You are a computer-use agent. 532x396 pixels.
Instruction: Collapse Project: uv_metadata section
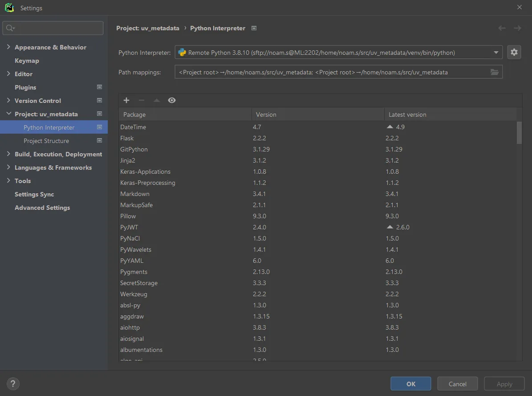pyautogui.click(x=8, y=114)
